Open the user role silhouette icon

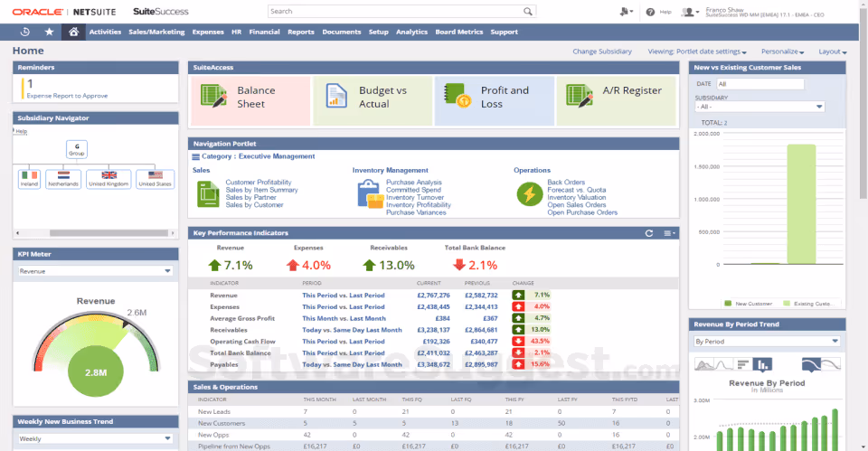pos(690,12)
